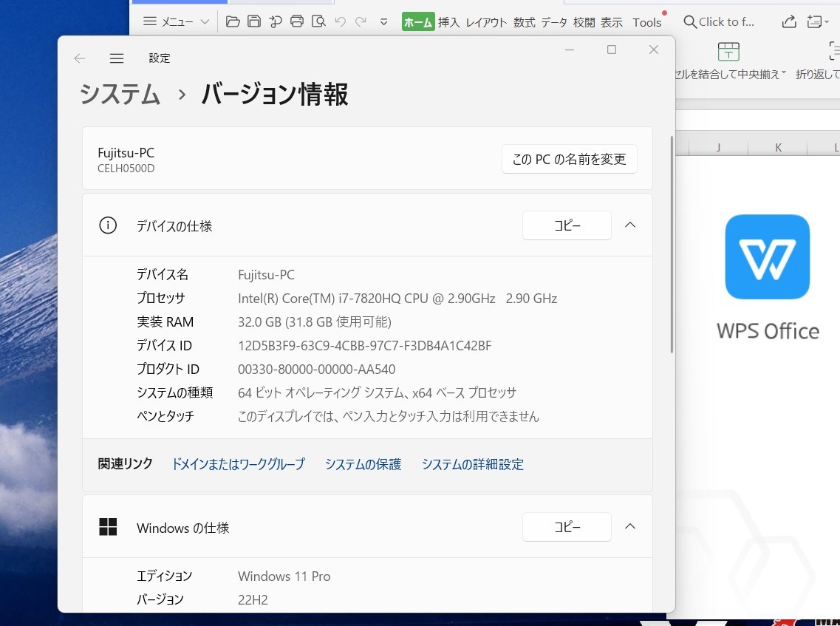Click the Windows logo icon in Windows の仕様
840x626 pixels.
[108, 527]
